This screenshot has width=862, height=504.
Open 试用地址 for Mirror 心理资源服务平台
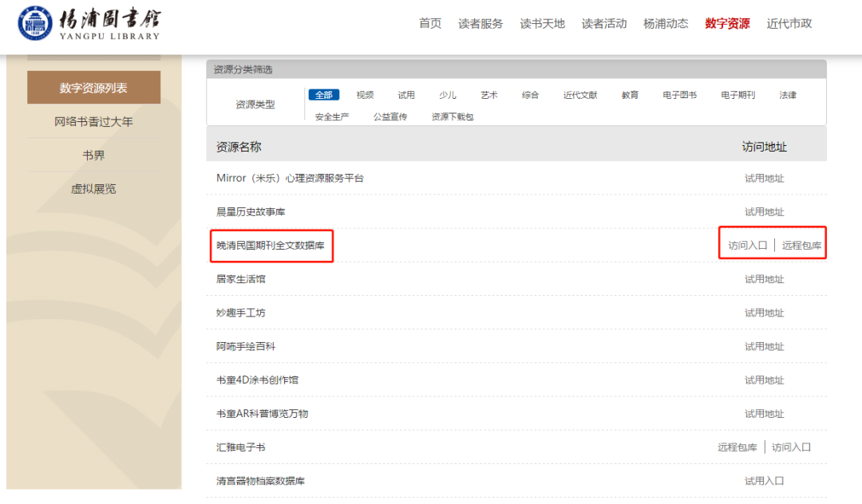[x=765, y=178]
